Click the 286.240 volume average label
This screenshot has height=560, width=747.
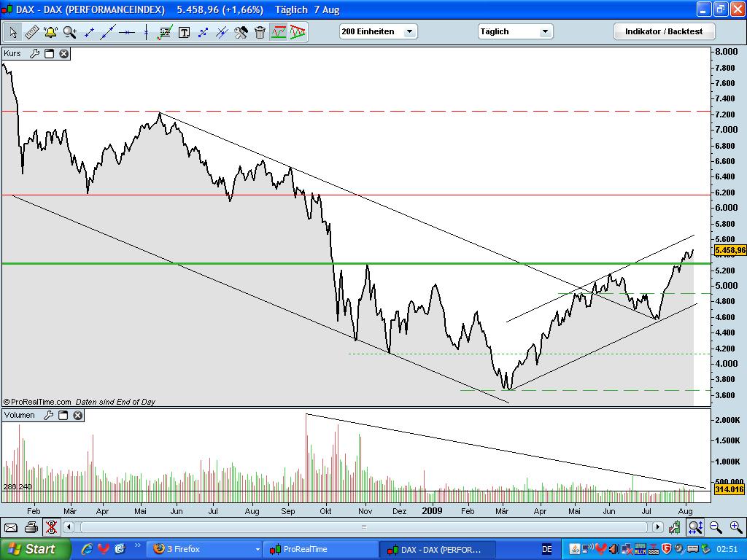pos(18,486)
